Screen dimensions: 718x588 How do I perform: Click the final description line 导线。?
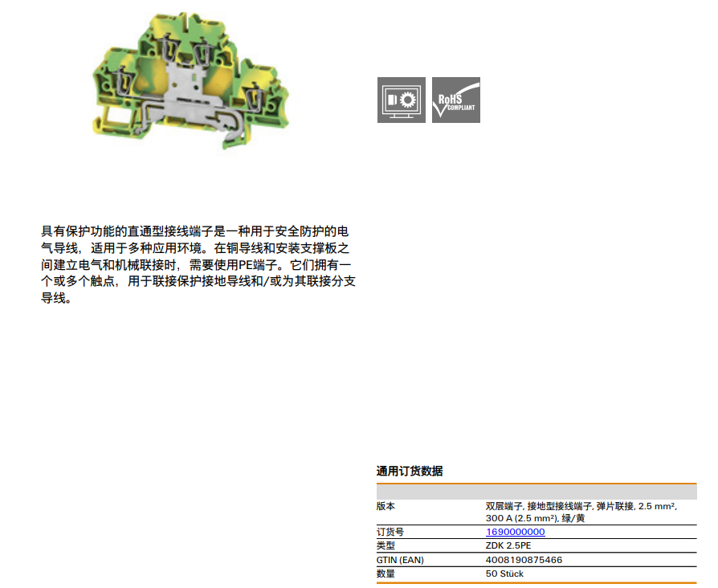tap(57, 299)
